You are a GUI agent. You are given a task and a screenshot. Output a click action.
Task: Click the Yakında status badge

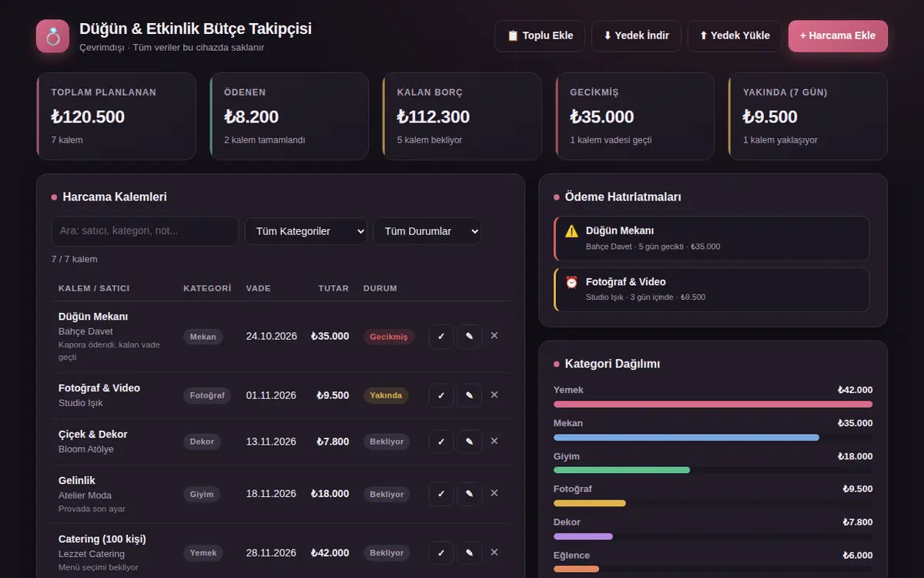386,395
